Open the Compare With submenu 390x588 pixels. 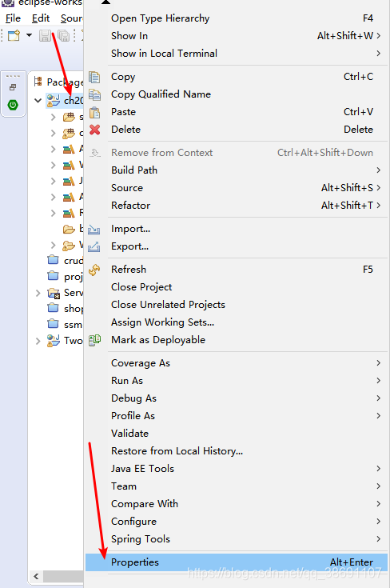pyautogui.click(x=237, y=504)
